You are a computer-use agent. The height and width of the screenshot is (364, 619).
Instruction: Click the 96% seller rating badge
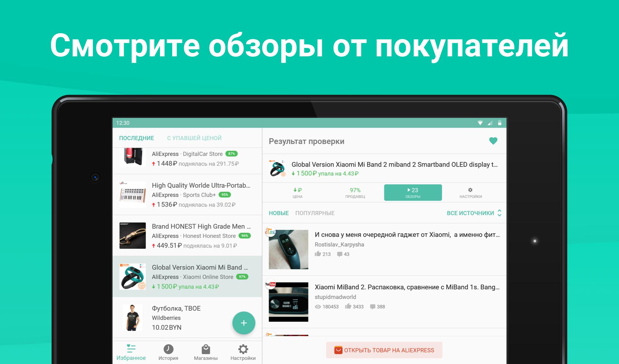[x=245, y=235]
